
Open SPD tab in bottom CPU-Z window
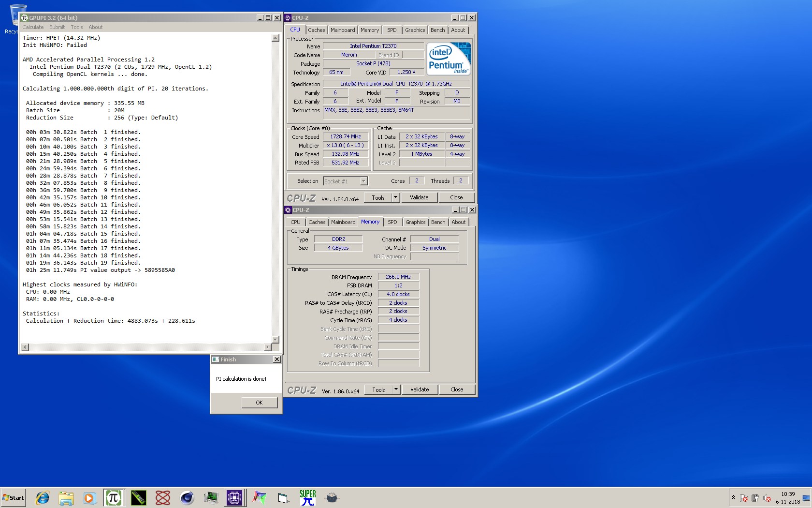[392, 222]
